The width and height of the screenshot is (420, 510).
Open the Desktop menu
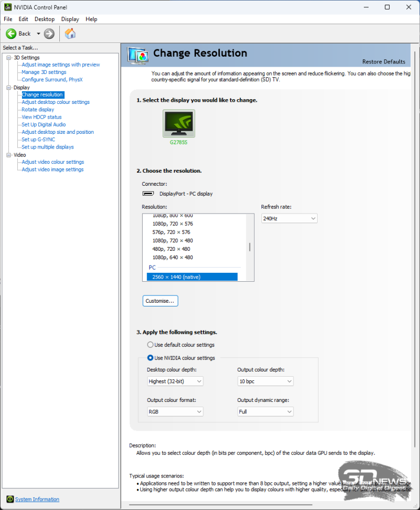coord(45,19)
